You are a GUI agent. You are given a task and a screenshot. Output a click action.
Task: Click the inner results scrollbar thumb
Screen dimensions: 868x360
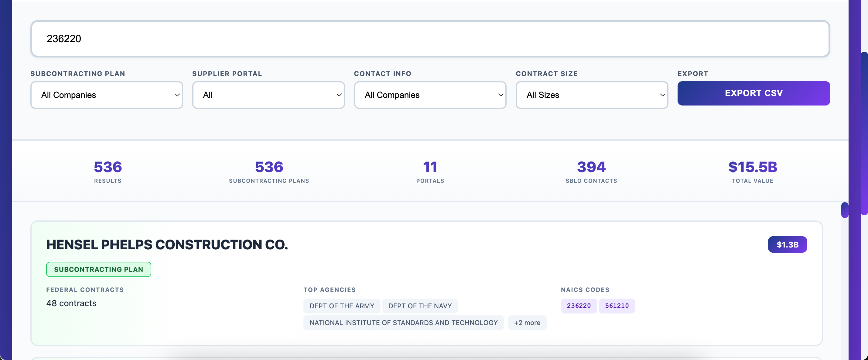[844, 210]
